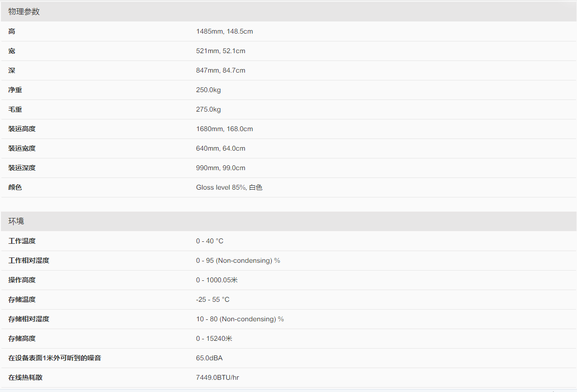Collapse the 环境 section header
The height and width of the screenshot is (392, 577).
click(x=16, y=221)
